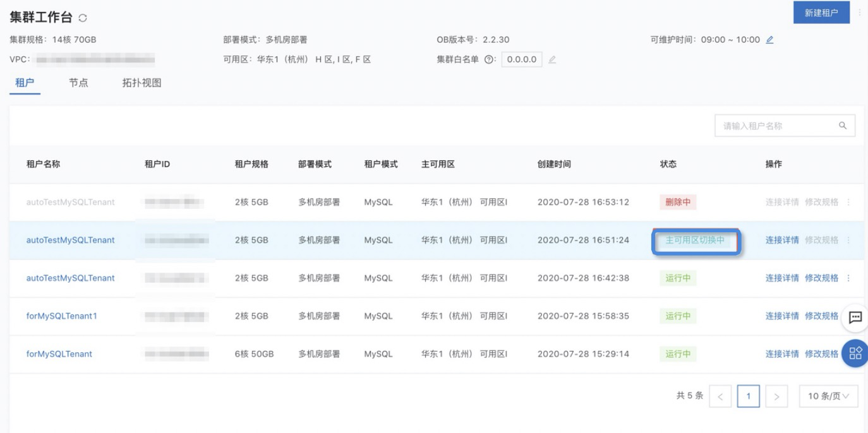Go to next page arrow in pagination
The image size is (868, 433).
[x=776, y=396]
